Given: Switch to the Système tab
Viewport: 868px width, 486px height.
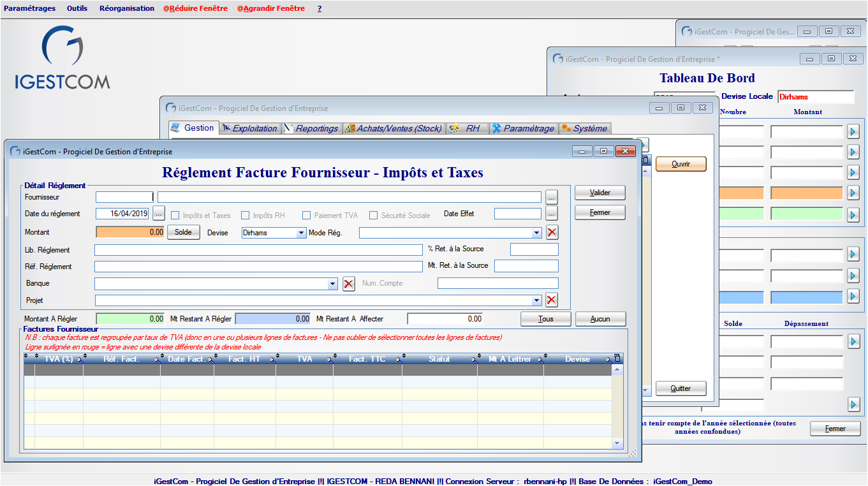Looking at the screenshot, I should pos(585,128).
